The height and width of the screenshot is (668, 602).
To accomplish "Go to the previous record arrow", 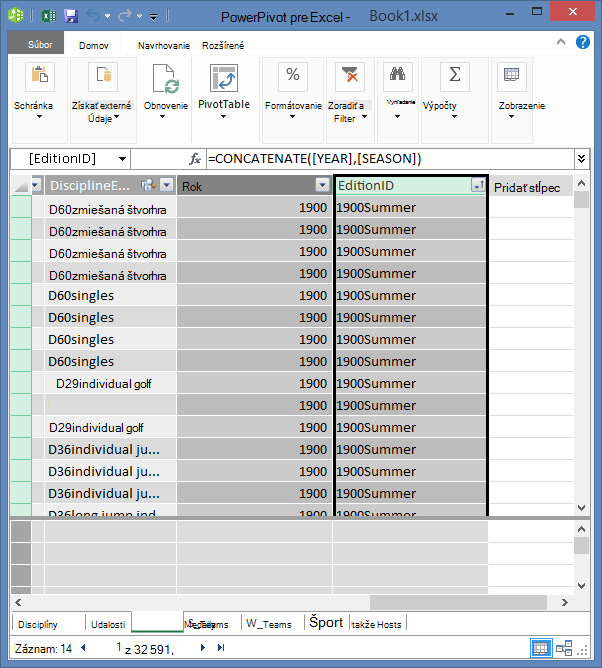I will point(84,648).
